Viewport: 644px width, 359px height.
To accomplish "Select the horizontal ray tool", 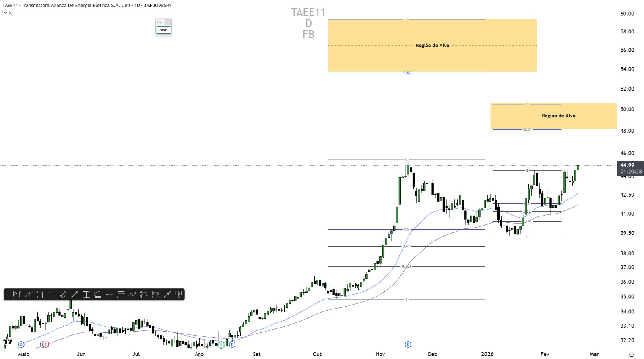I will (109, 295).
